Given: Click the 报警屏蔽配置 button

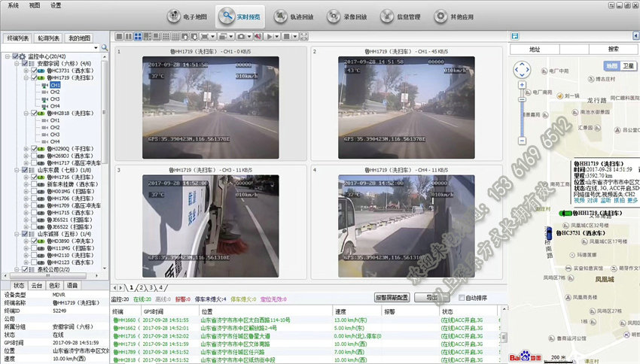Looking at the screenshot, I should [x=392, y=298].
